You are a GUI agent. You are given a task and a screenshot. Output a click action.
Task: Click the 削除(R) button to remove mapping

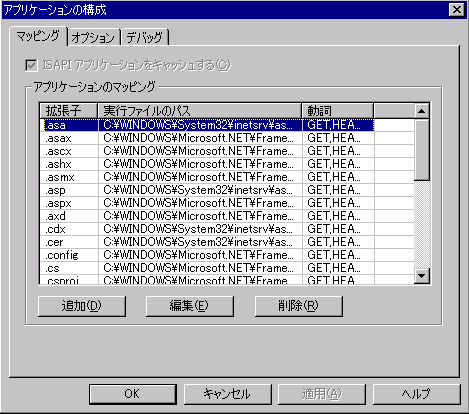[x=298, y=306]
